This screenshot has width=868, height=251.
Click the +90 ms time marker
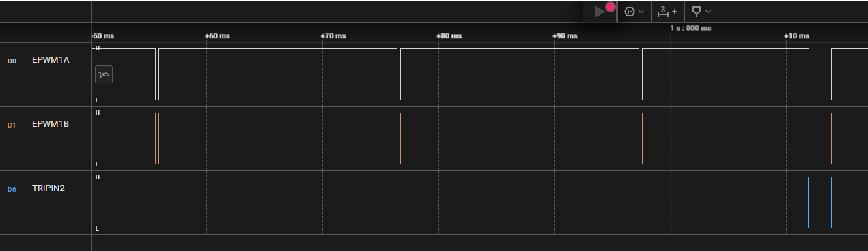565,35
